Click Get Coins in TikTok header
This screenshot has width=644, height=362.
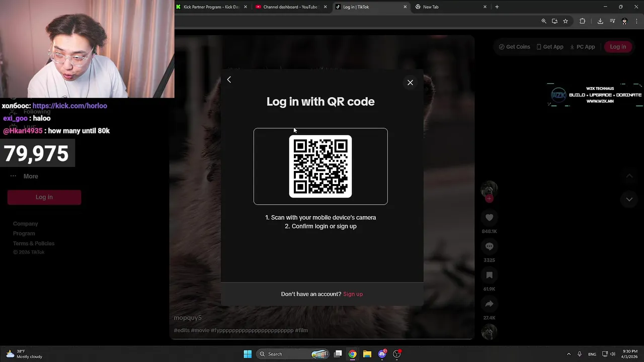click(x=515, y=47)
